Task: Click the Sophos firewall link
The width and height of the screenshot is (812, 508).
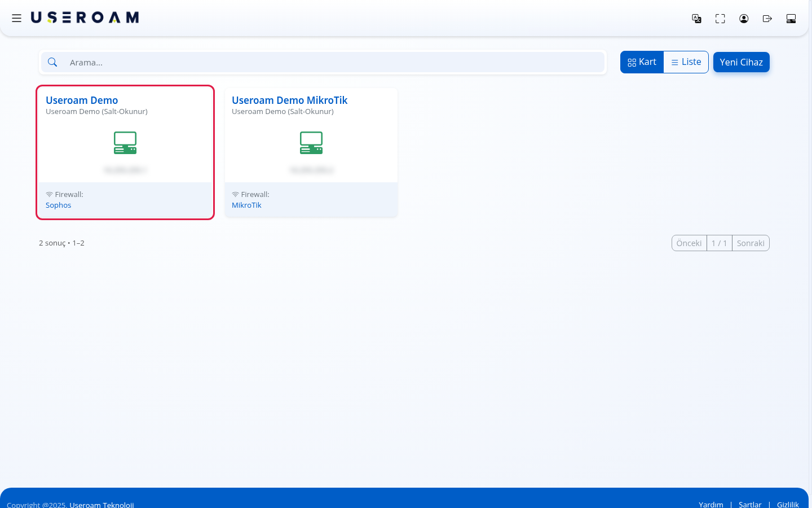Action: (59, 205)
